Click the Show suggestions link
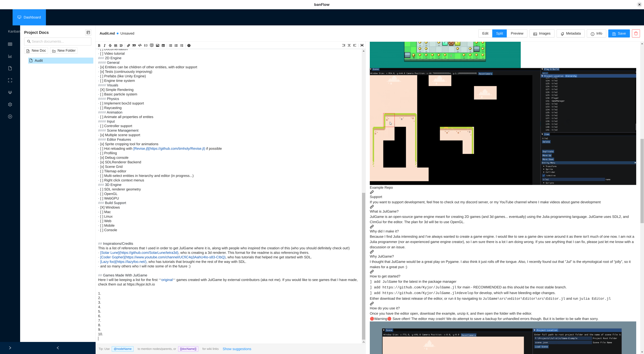 (237, 349)
